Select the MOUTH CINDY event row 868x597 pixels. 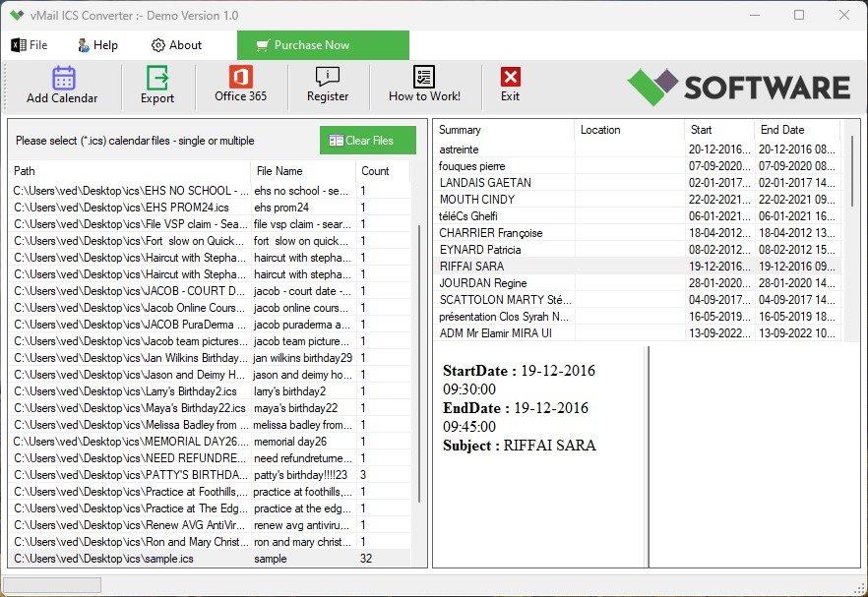pos(638,200)
